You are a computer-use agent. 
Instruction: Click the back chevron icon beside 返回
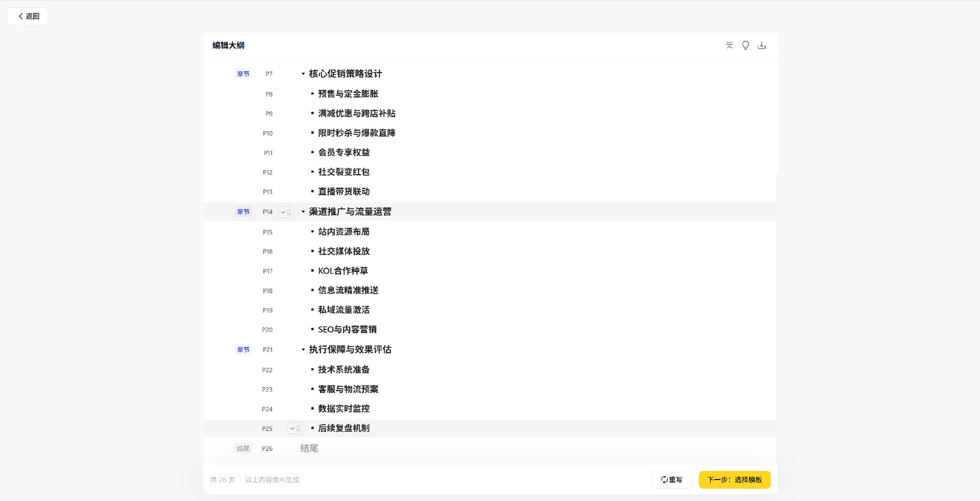pyautogui.click(x=20, y=16)
